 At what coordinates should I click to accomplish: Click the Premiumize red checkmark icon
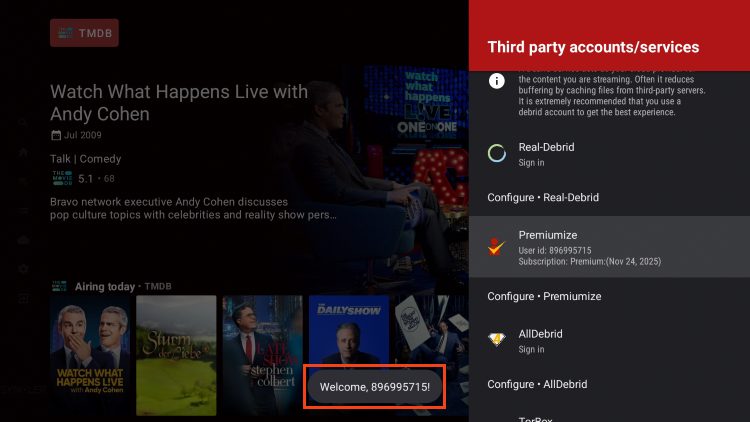point(497,247)
